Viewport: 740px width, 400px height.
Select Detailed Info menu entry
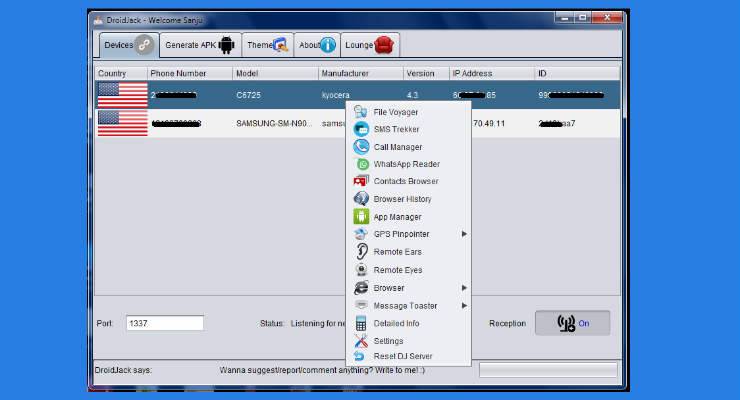(x=396, y=323)
